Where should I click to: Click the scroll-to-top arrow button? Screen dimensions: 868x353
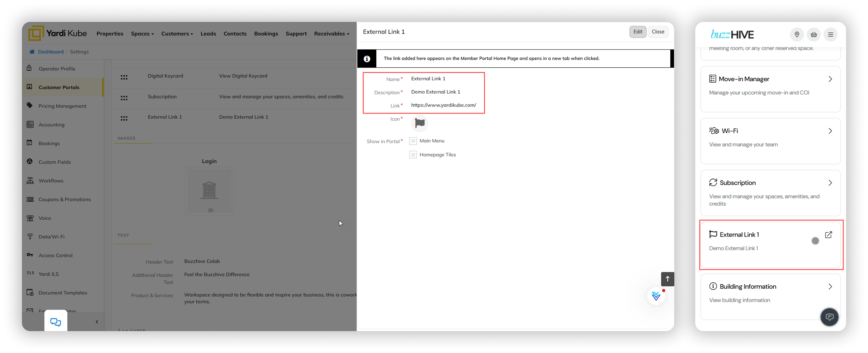click(x=667, y=279)
